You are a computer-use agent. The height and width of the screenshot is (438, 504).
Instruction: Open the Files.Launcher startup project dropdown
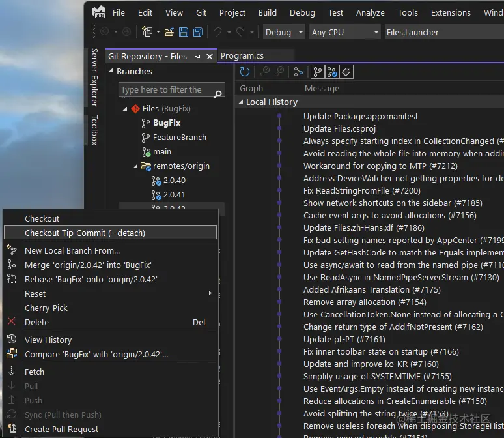click(x=444, y=32)
